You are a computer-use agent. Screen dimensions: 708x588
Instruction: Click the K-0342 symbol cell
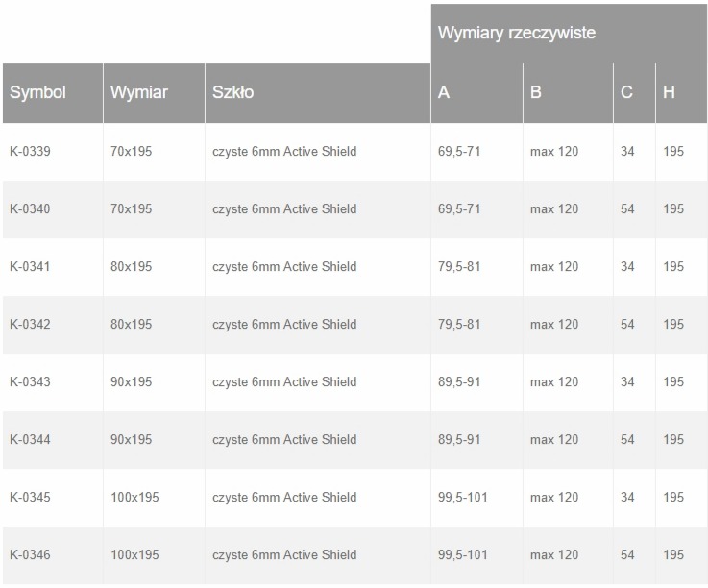click(30, 325)
